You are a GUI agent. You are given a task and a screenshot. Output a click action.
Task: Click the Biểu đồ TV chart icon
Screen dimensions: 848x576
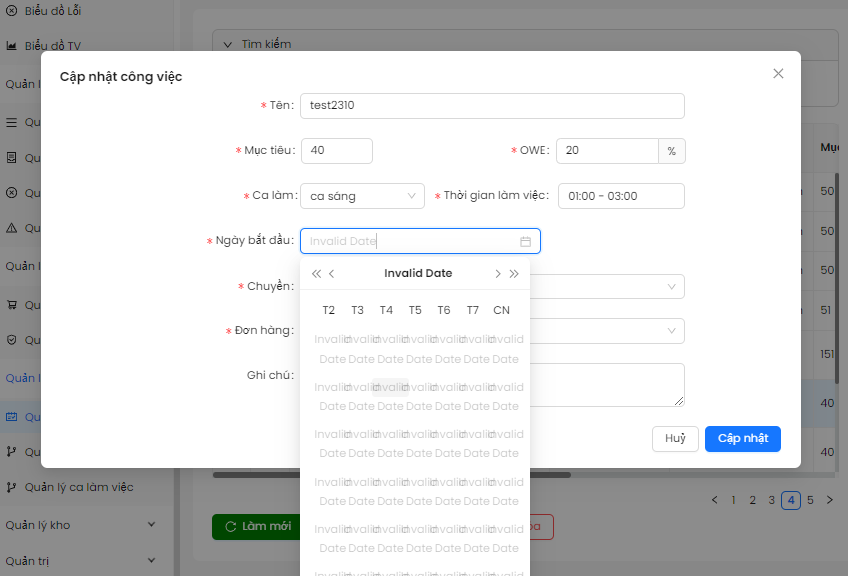(x=11, y=46)
